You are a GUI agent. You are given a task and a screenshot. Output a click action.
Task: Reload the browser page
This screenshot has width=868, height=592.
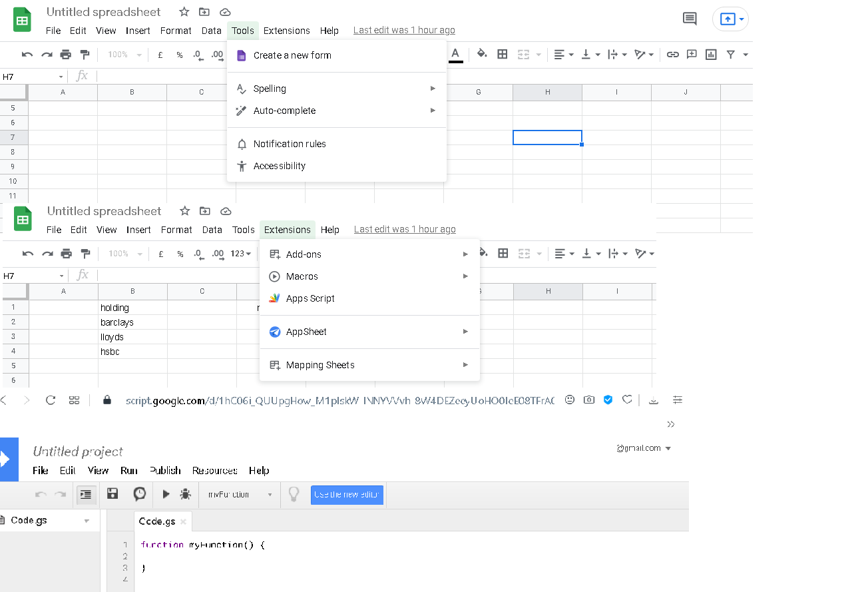[51, 400]
